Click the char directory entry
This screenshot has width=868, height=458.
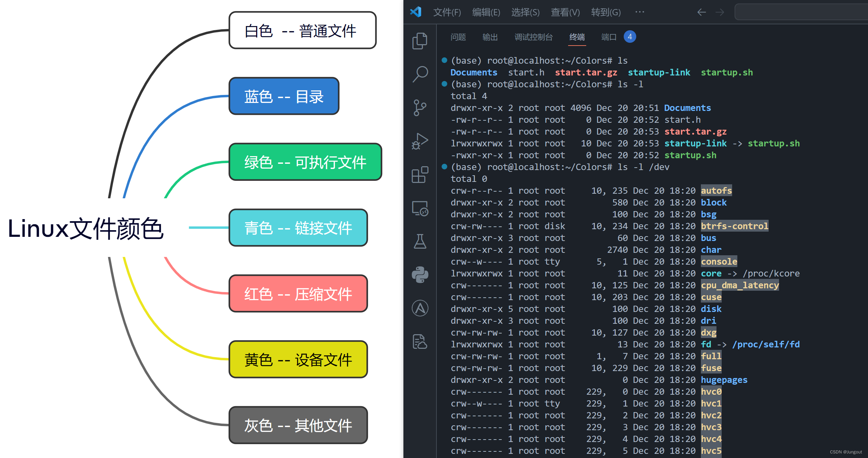(x=711, y=250)
